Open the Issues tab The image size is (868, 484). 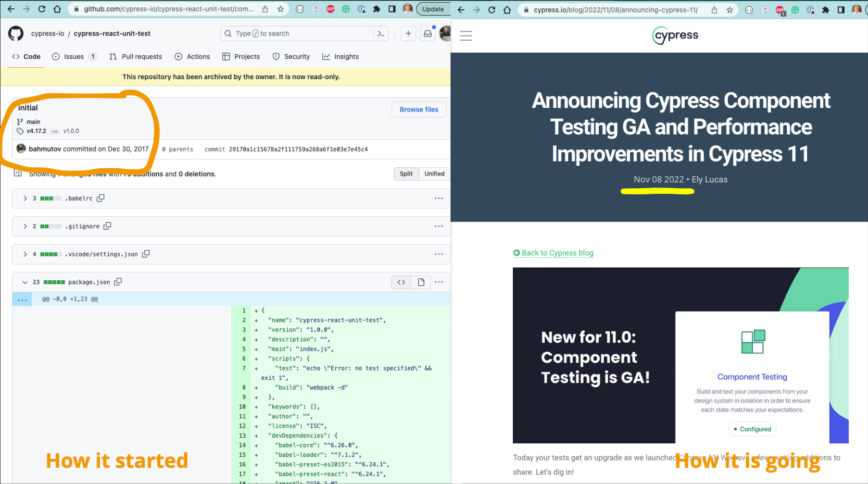coord(74,56)
